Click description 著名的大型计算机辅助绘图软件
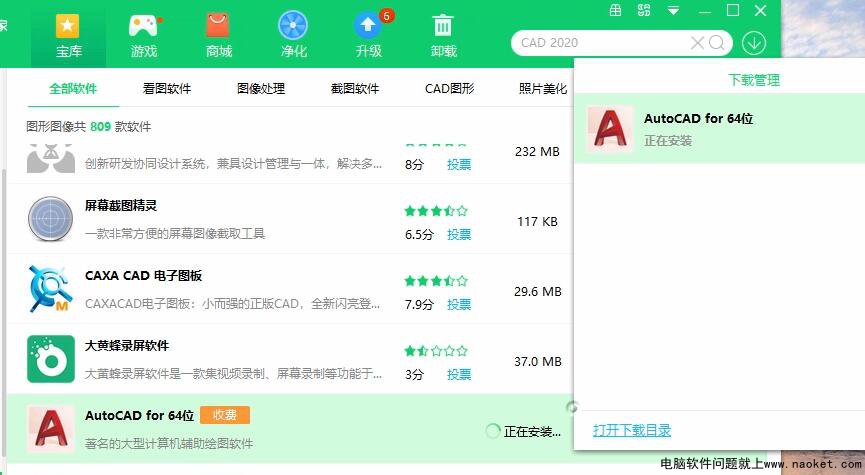Viewport: 865px width, 475px height. point(169,444)
